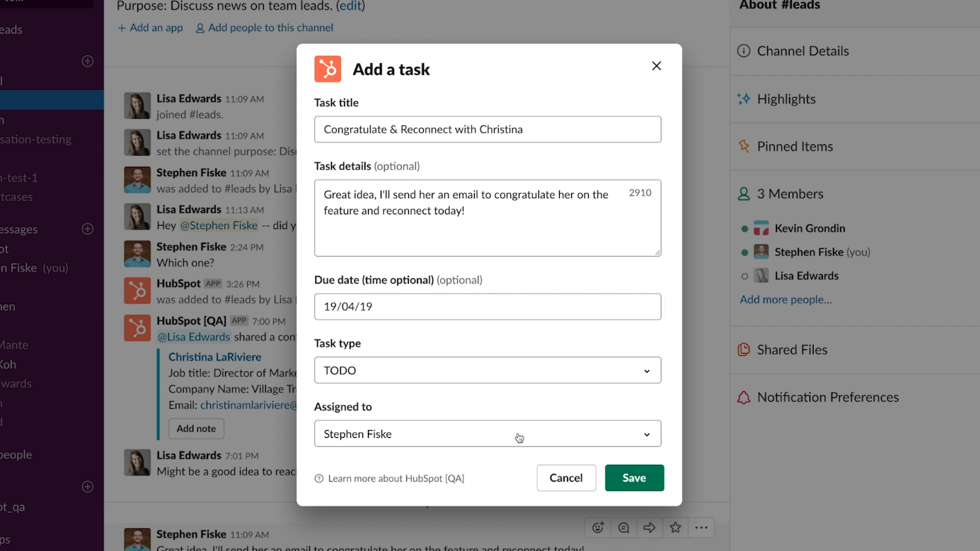Screen dimensions: 980x551
Task: Click Add people to this channel
Action: click(265, 28)
